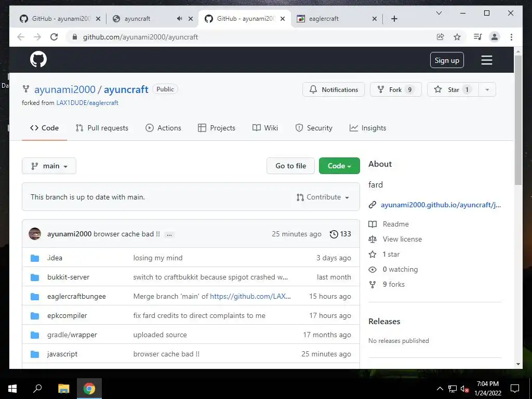Open View license link
Screen dimensions: 532x399
pos(403,239)
